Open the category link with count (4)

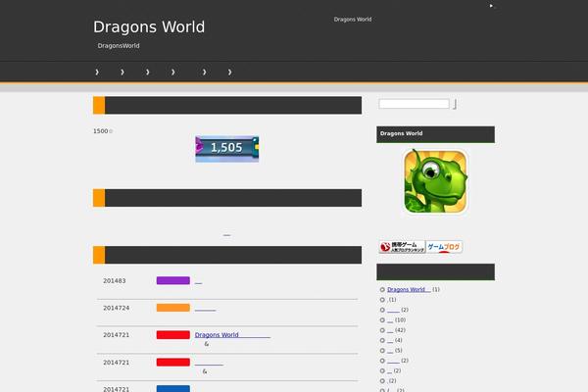[x=390, y=340]
